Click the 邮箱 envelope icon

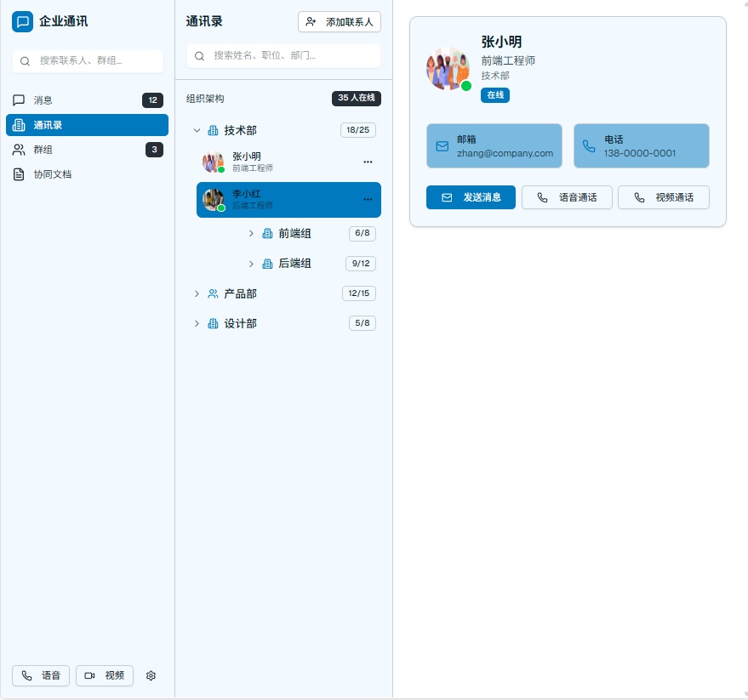click(442, 146)
